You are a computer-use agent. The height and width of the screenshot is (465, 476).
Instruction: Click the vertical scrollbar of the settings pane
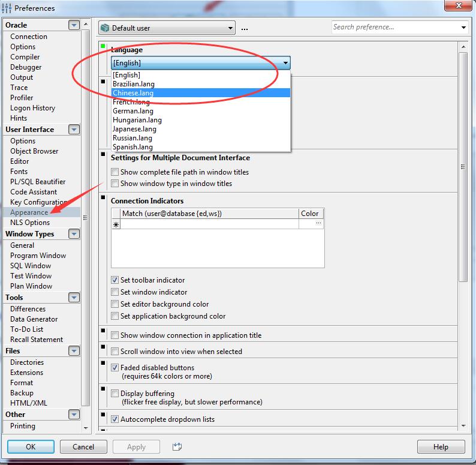tap(463, 168)
